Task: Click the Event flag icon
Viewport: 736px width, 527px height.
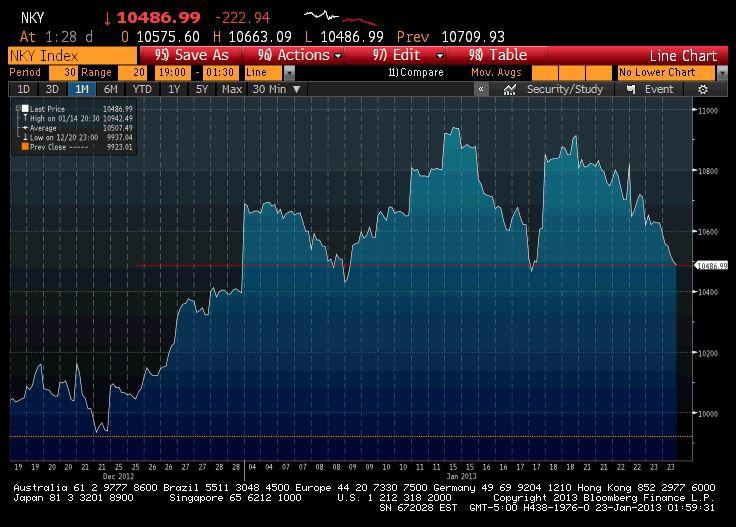Action: 631,90
